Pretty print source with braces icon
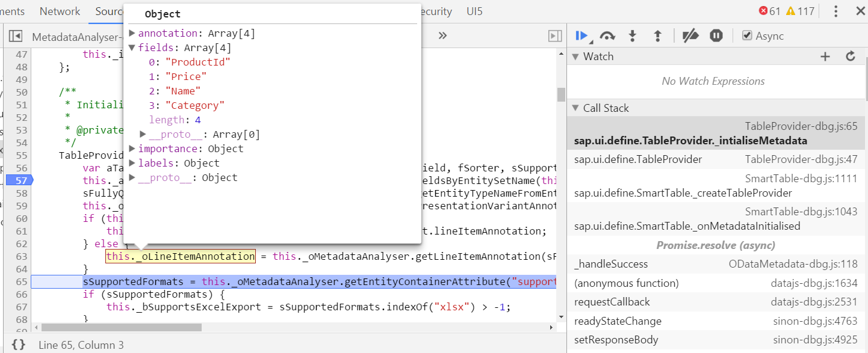This screenshot has height=353, width=868. click(x=19, y=345)
